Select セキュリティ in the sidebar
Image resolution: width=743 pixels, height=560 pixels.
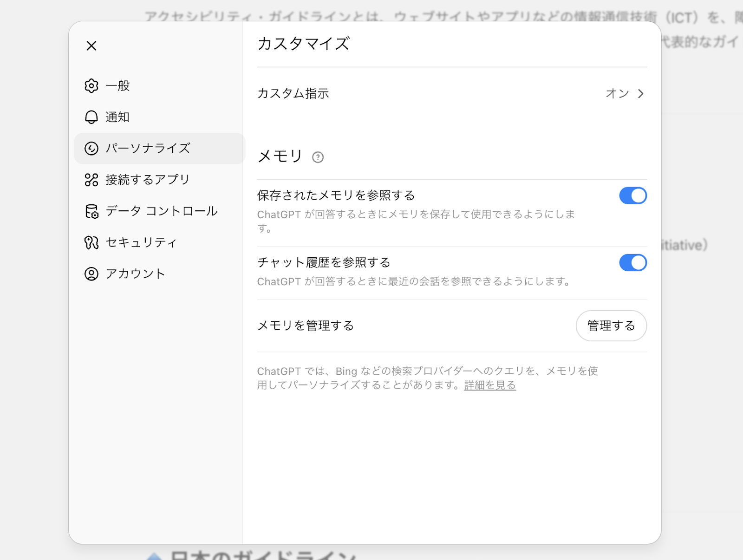coord(141,242)
